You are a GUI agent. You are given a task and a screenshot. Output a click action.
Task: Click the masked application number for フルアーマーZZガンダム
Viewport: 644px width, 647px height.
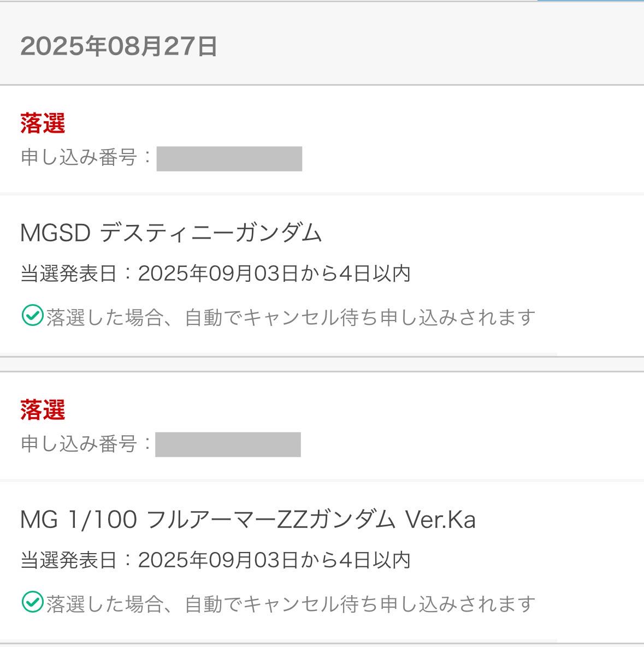(228, 444)
